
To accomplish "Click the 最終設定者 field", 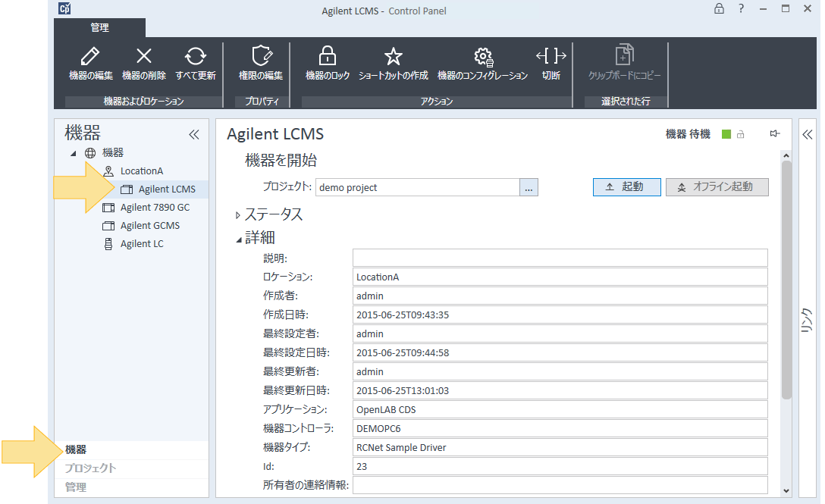I will (560, 334).
